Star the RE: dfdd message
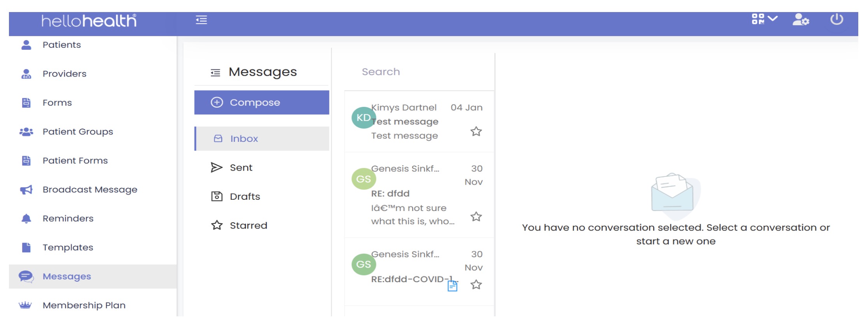 pyautogui.click(x=476, y=216)
